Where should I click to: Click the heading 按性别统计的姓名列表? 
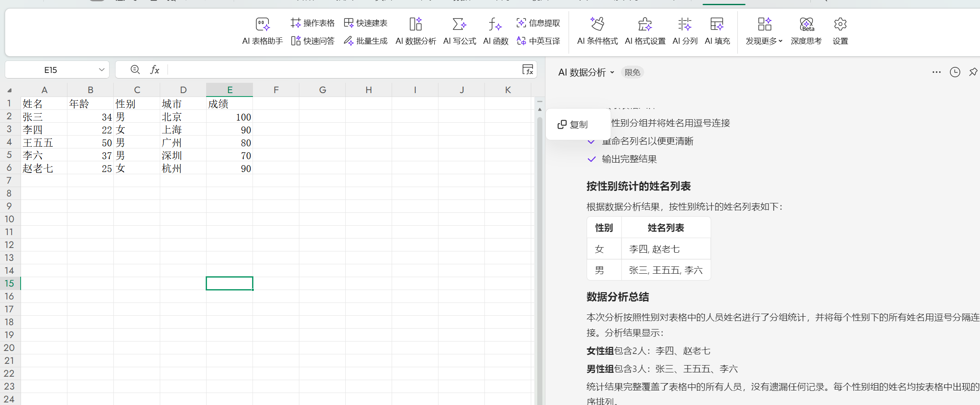coord(639,186)
